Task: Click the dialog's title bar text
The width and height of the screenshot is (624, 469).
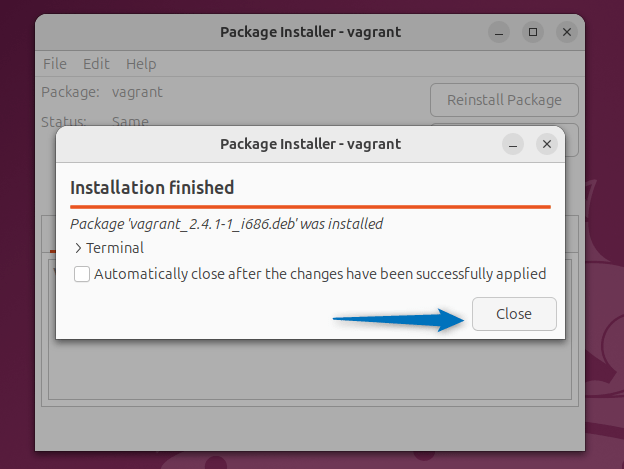Action: pyautogui.click(x=310, y=144)
